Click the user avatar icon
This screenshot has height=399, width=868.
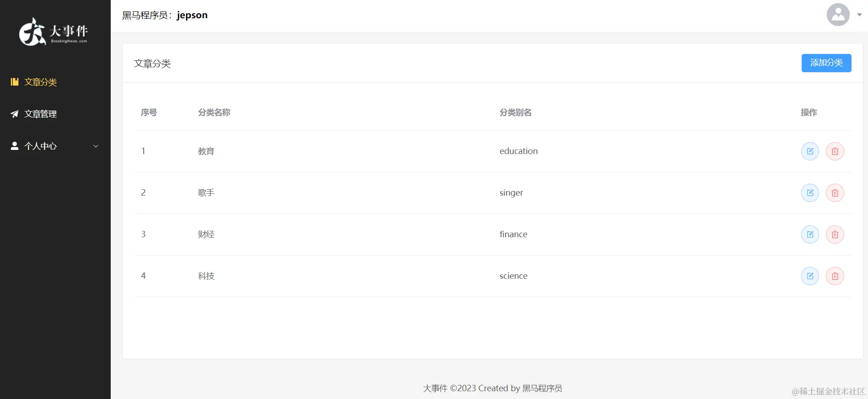point(838,15)
